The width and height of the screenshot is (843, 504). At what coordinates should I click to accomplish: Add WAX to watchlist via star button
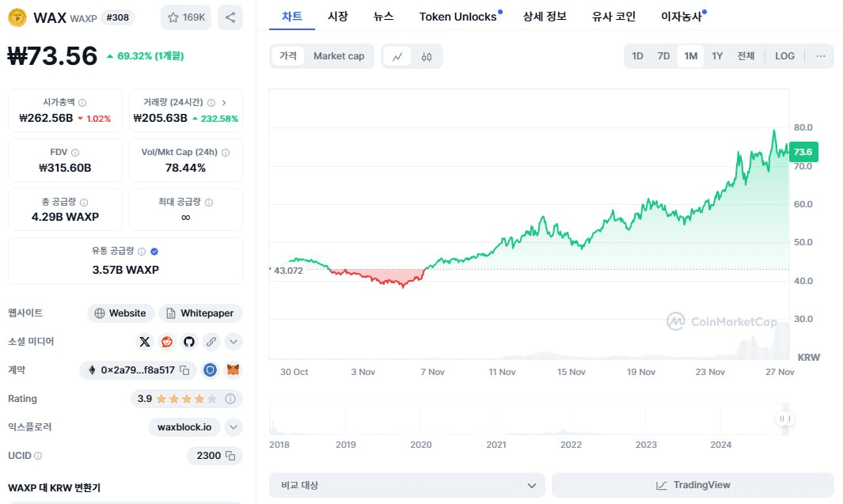pos(186,17)
